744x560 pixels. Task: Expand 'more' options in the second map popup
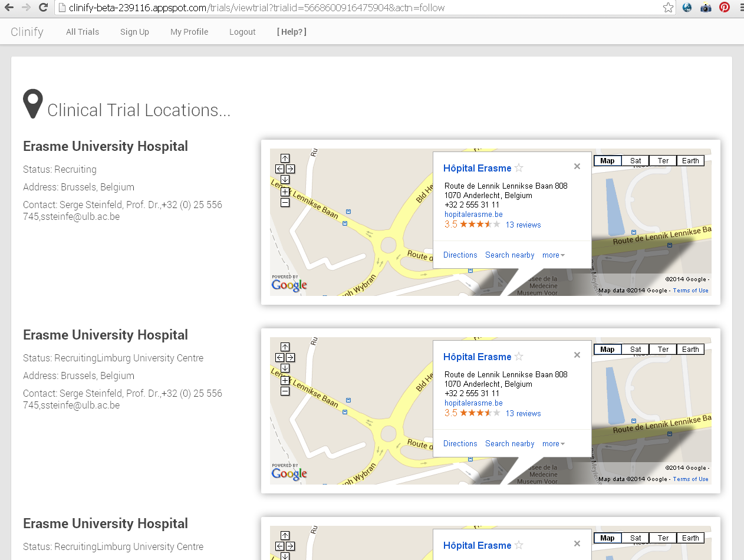[553, 443]
